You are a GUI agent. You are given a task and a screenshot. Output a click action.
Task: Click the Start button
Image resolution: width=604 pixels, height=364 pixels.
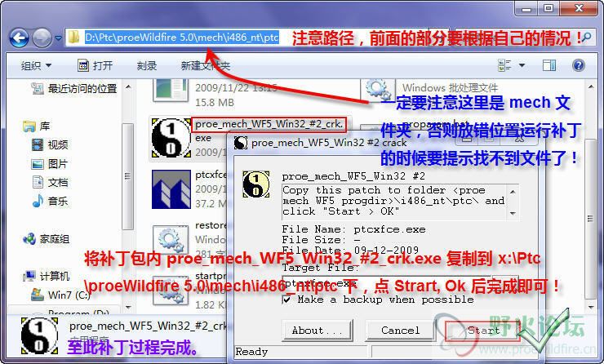[483, 331]
